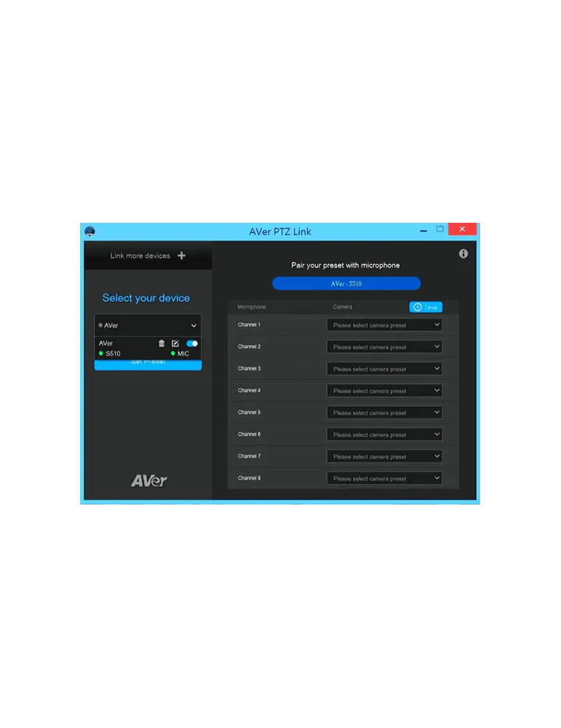Open Channel 2 camera preset dropdown
The height and width of the screenshot is (728, 561).
(x=384, y=347)
